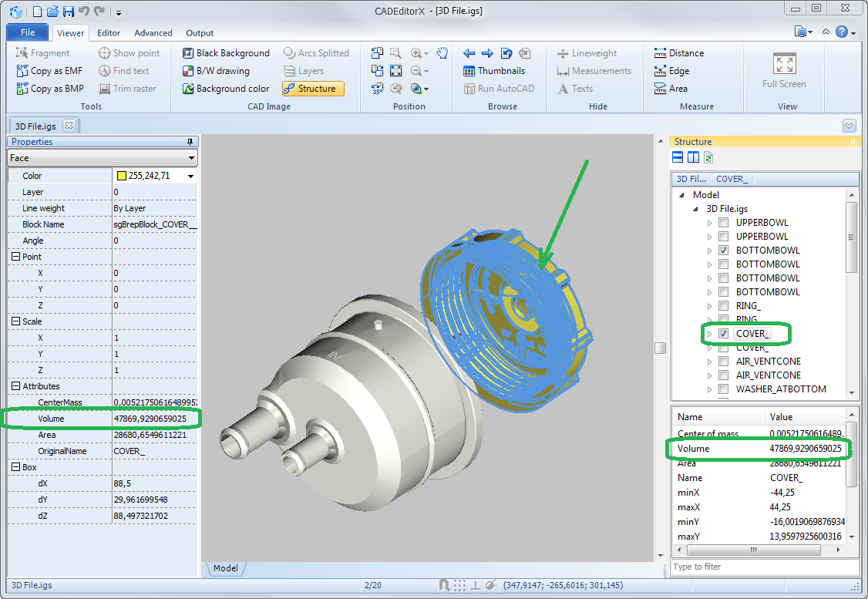Screen dimensions: 868x599
Task: Click the Black Background icon
Action: (188, 53)
